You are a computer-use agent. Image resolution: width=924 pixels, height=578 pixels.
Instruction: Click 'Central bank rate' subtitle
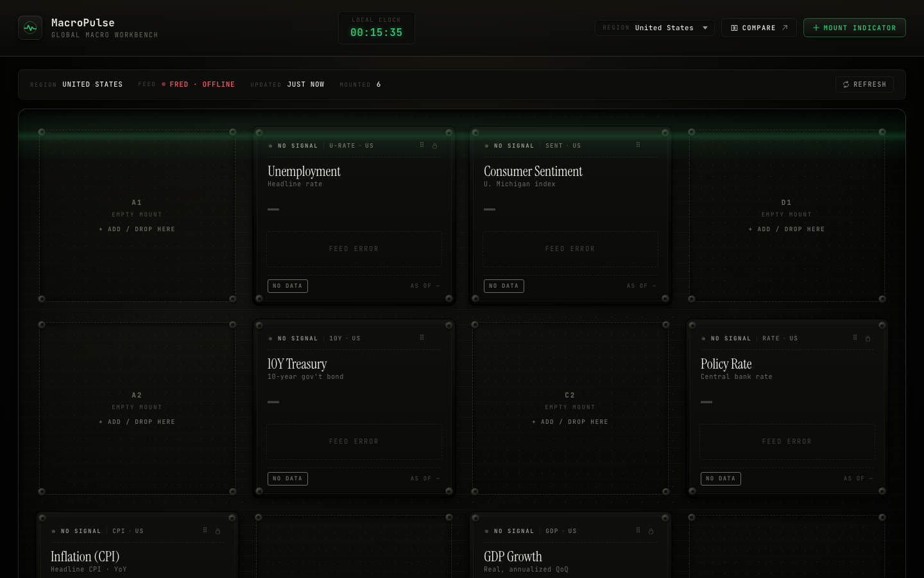[737, 377]
